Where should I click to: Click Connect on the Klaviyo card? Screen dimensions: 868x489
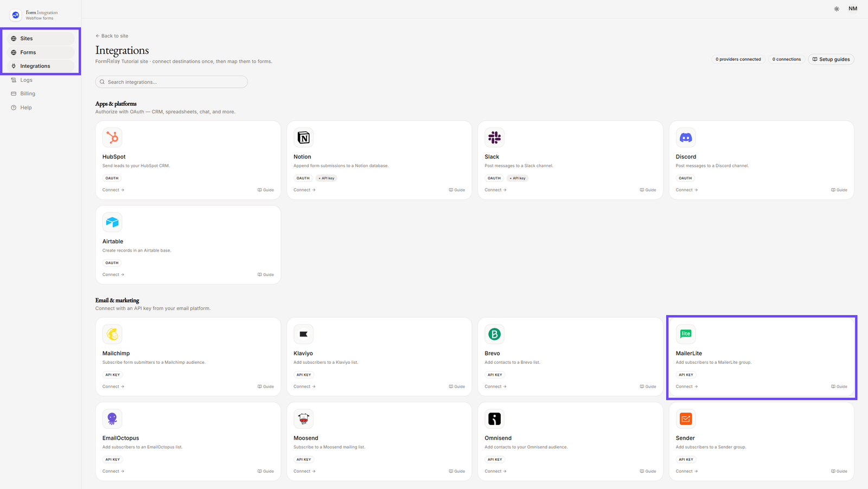click(304, 387)
